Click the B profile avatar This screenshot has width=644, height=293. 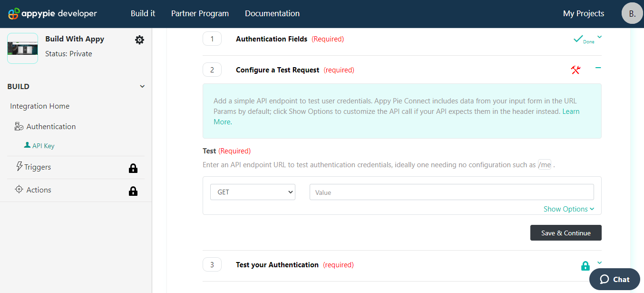pos(632,13)
